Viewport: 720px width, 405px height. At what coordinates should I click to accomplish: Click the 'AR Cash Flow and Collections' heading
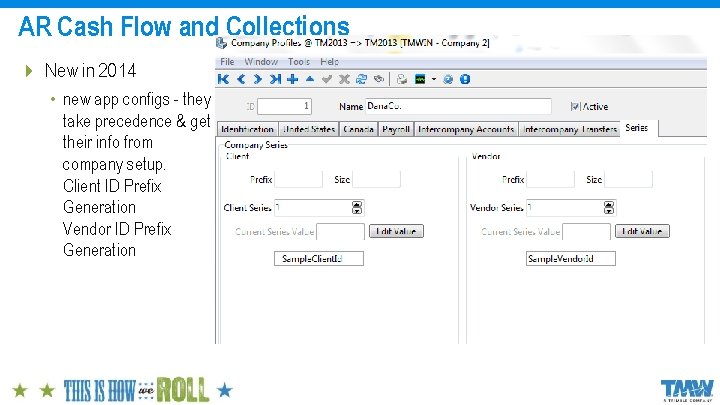click(x=184, y=26)
